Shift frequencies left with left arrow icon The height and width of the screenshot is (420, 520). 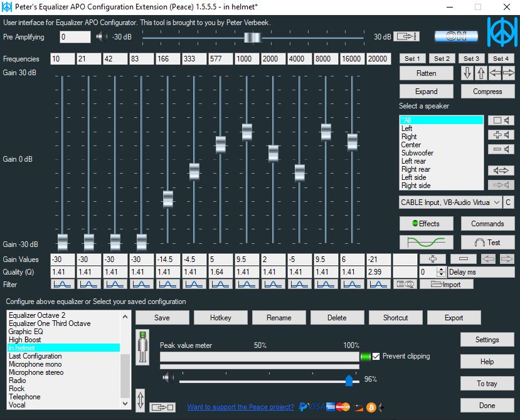tap(494, 73)
